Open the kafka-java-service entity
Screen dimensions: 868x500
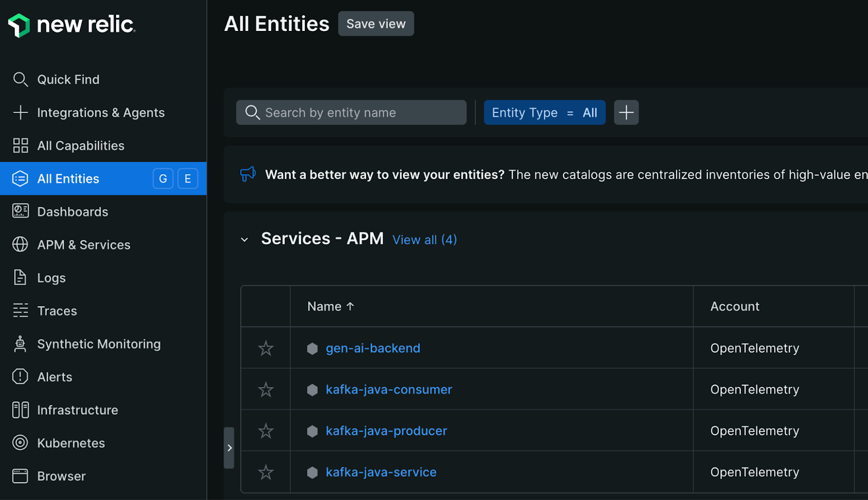(381, 472)
